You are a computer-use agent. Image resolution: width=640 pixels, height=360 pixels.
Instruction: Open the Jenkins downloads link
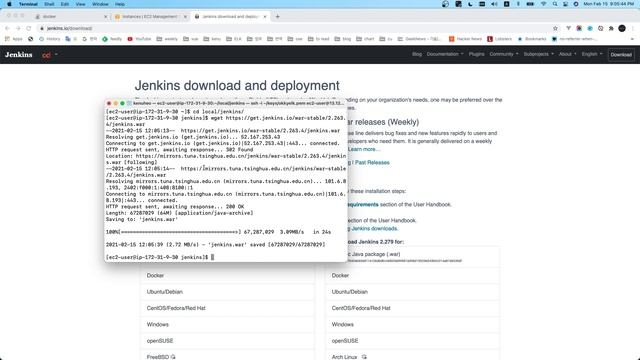[x=374, y=229]
